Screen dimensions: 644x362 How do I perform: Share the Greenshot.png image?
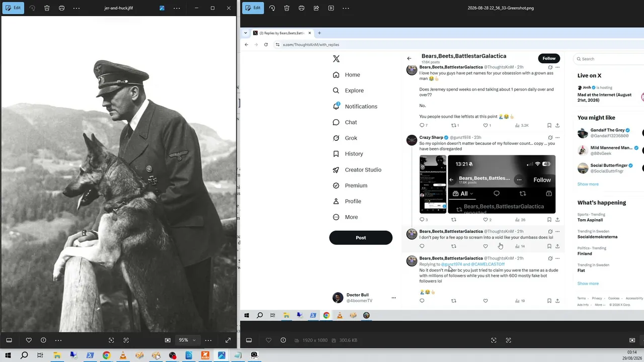(316, 8)
